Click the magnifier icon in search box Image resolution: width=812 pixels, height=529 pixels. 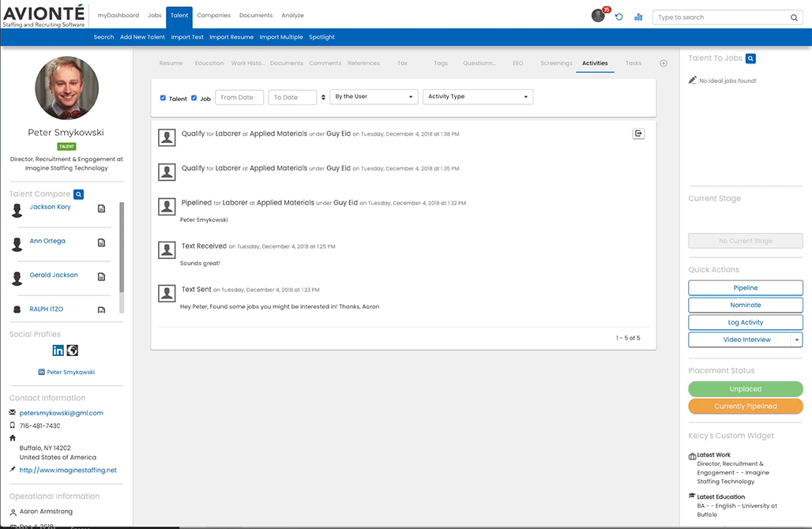pos(794,17)
